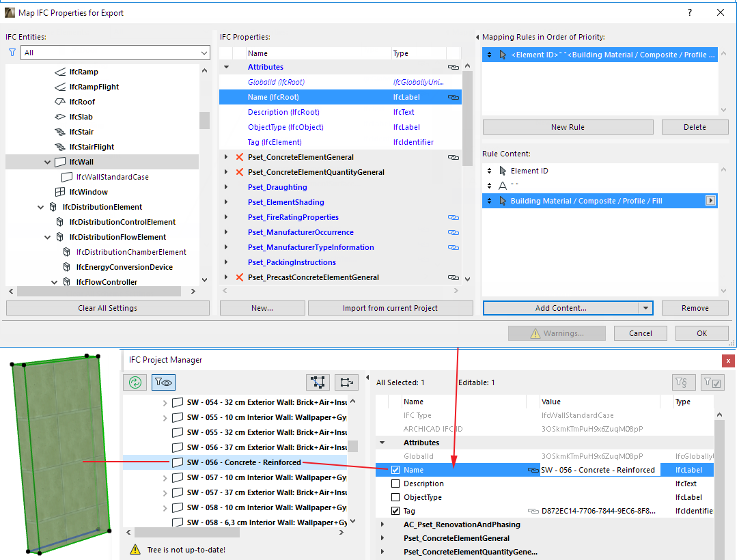Click the filter with paragraph symbol icon
Viewport: 739px width, 560px height.
point(684,382)
